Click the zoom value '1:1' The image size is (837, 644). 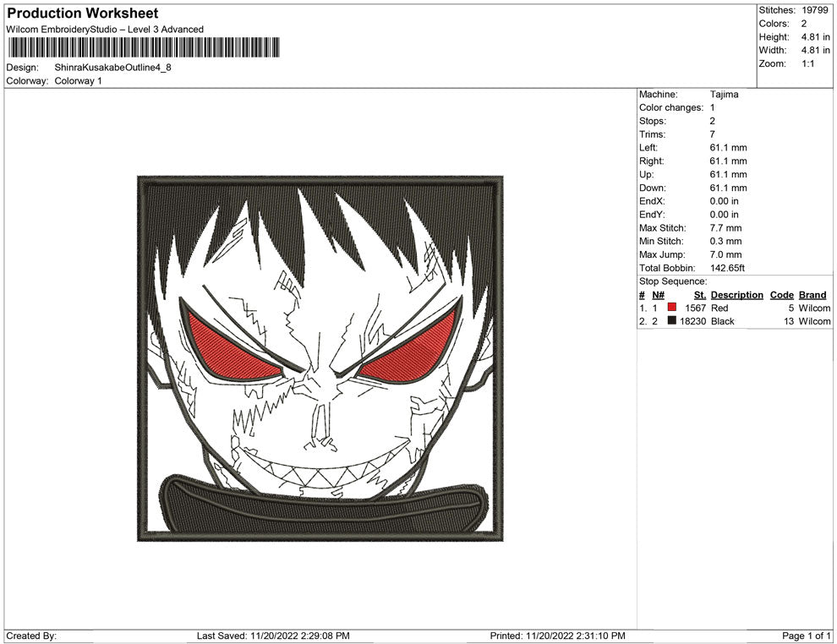click(807, 63)
